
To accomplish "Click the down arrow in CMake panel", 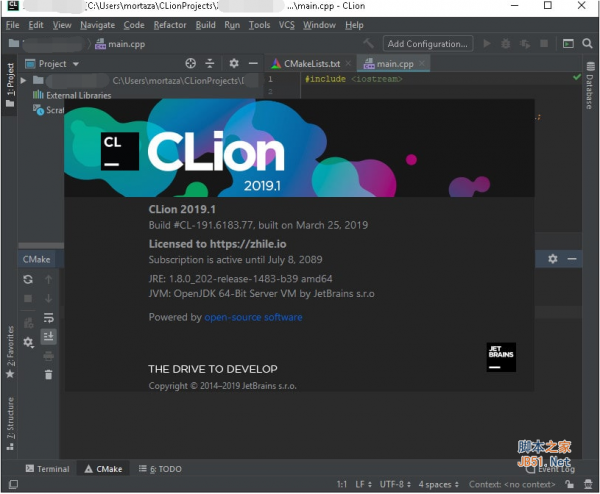I will (x=48, y=298).
